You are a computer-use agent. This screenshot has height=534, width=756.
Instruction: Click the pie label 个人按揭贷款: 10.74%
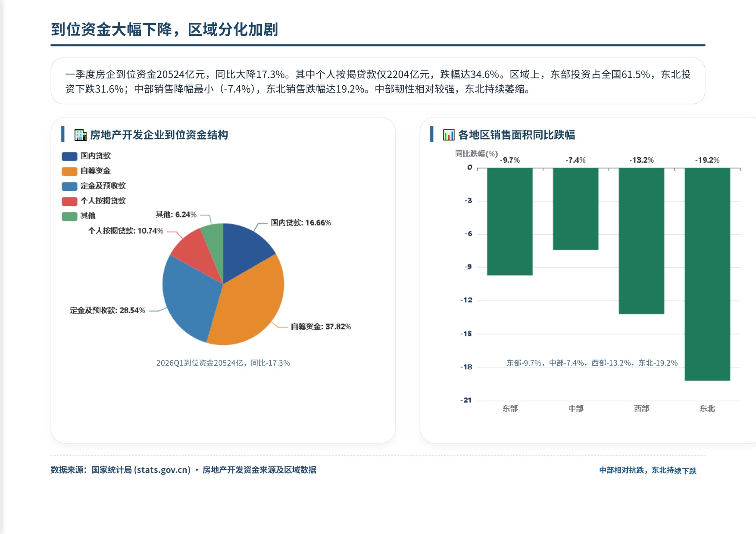pos(126,231)
